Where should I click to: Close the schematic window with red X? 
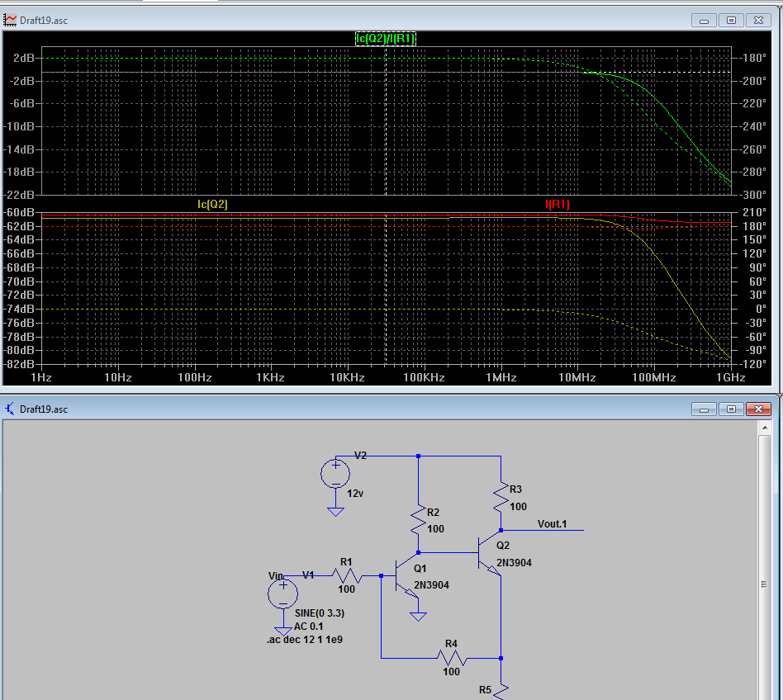(758, 409)
